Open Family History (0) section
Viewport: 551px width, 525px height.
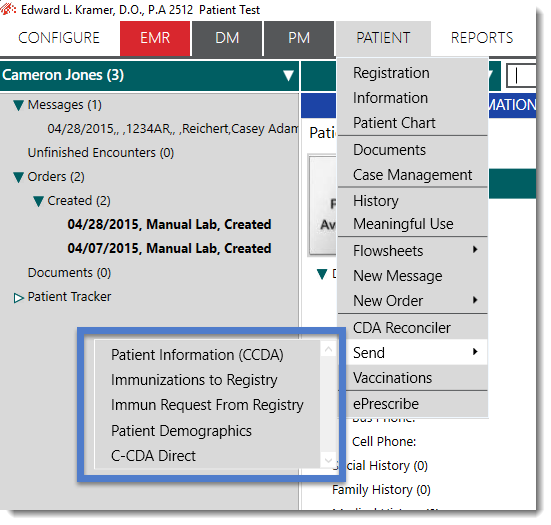(381, 490)
